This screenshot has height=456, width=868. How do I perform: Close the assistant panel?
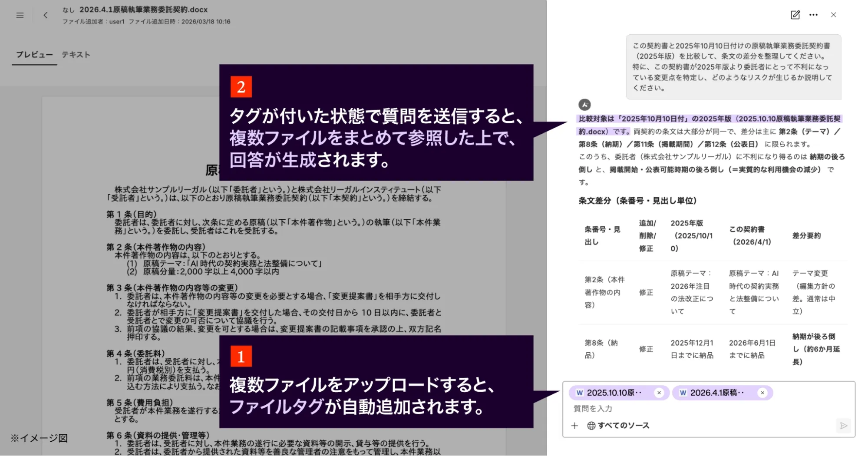tap(833, 15)
